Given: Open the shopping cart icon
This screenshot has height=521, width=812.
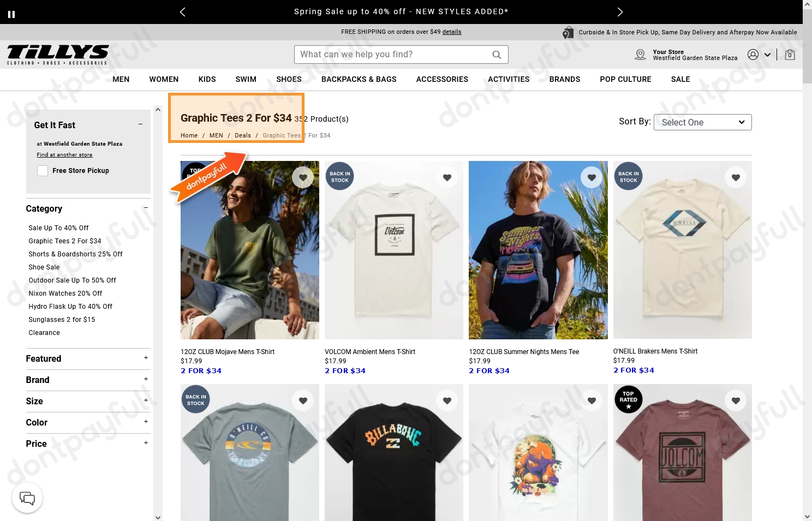Looking at the screenshot, I should 790,55.
